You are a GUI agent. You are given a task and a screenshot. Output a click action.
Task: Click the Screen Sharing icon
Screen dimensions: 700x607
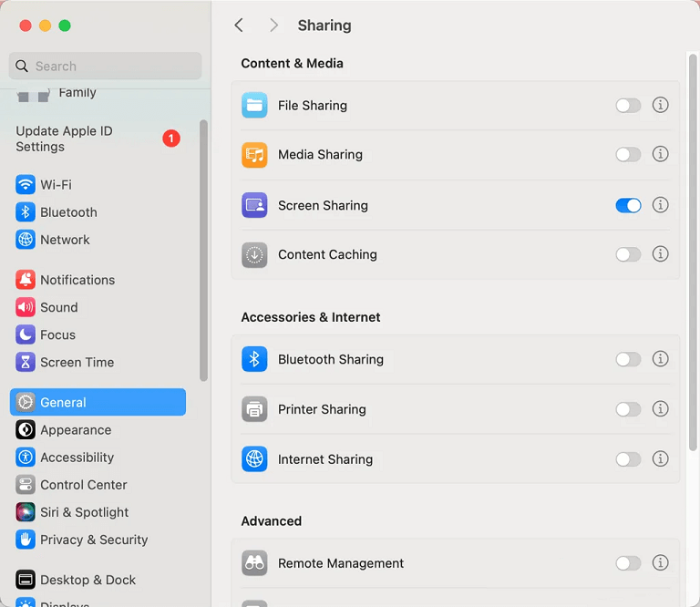click(x=254, y=205)
